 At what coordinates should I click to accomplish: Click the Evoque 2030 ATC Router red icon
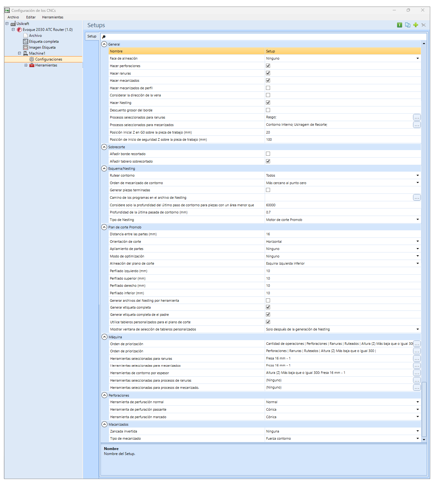(x=19, y=30)
